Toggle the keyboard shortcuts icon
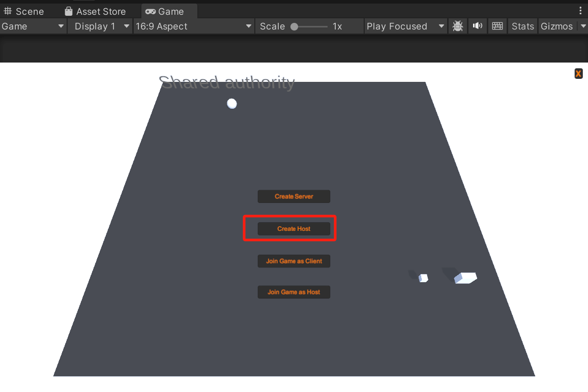 497,26
